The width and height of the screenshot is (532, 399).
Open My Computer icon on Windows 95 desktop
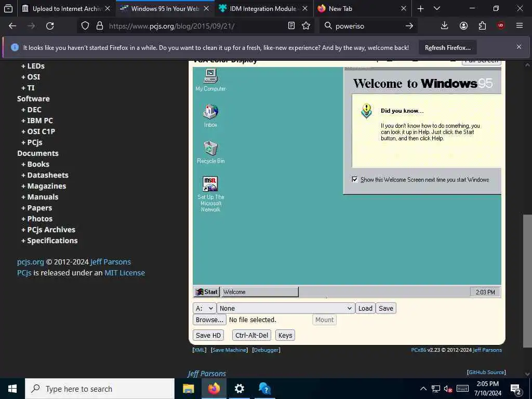pos(210,79)
